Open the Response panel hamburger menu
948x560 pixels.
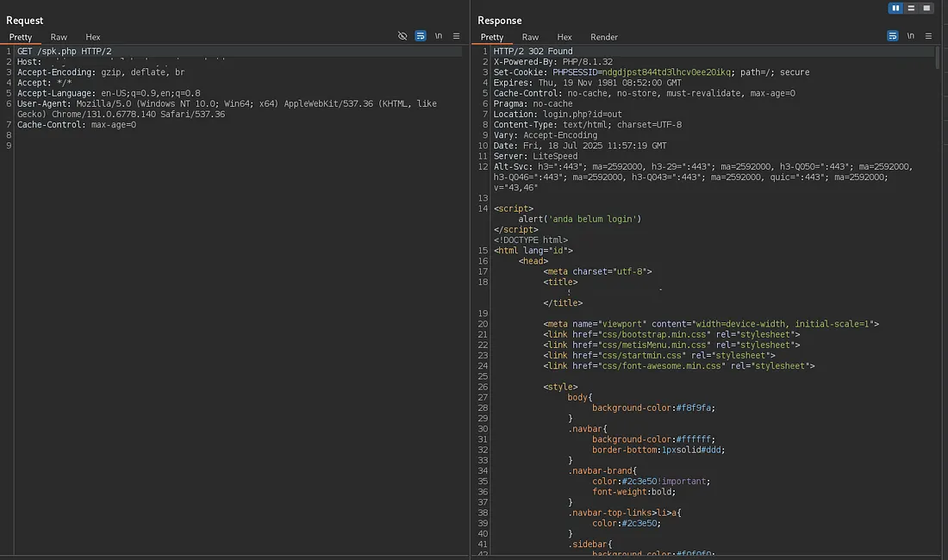(929, 36)
